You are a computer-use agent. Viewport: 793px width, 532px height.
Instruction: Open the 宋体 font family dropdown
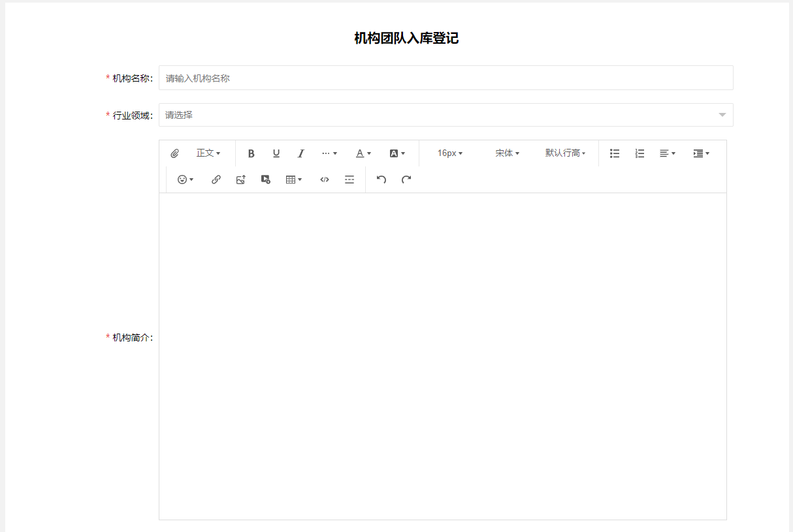pos(507,153)
